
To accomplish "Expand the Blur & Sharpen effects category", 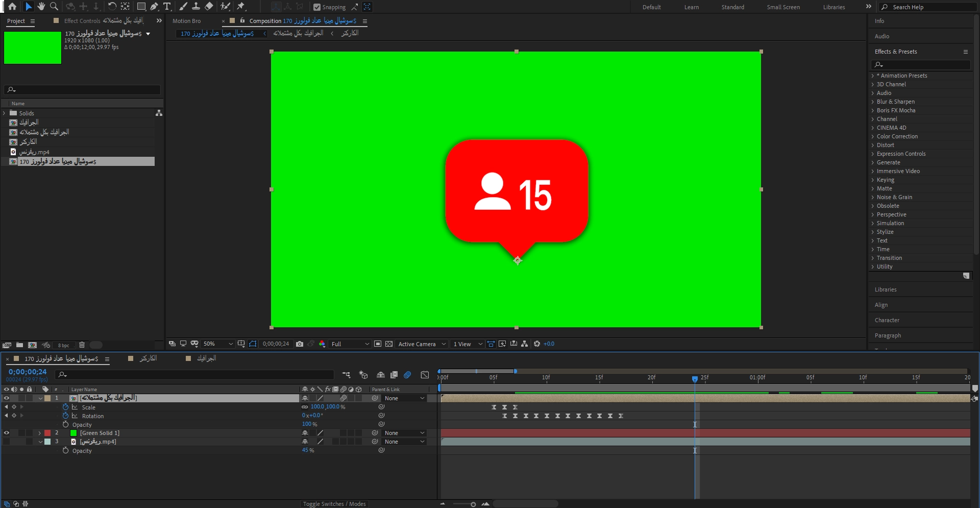I will pos(873,102).
